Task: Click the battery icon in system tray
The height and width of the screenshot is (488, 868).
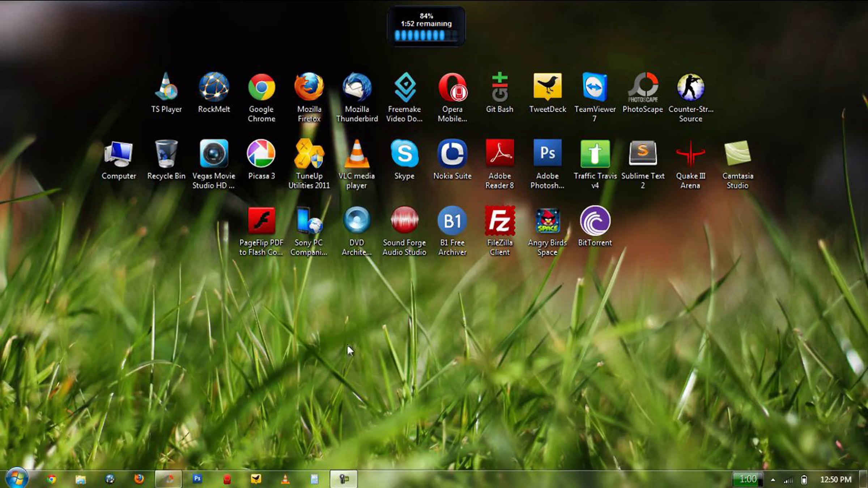Action: pos(804,480)
